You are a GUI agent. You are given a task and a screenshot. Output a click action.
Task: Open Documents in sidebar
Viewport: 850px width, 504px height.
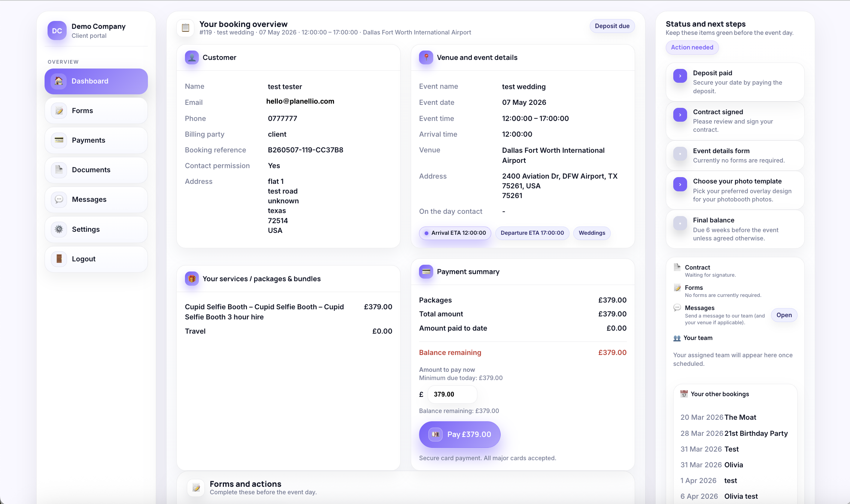96,170
